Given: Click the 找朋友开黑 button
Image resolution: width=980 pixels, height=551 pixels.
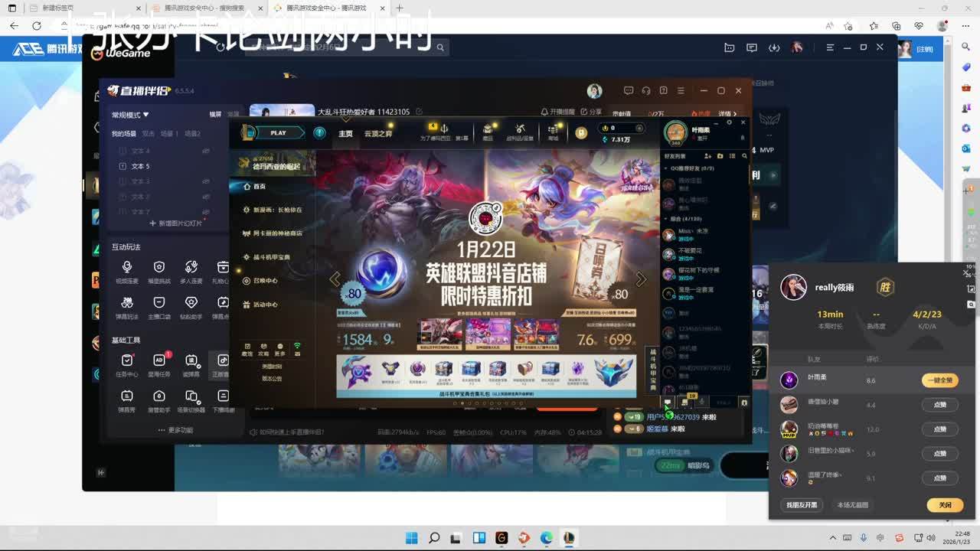Looking at the screenshot, I should [802, 505].
